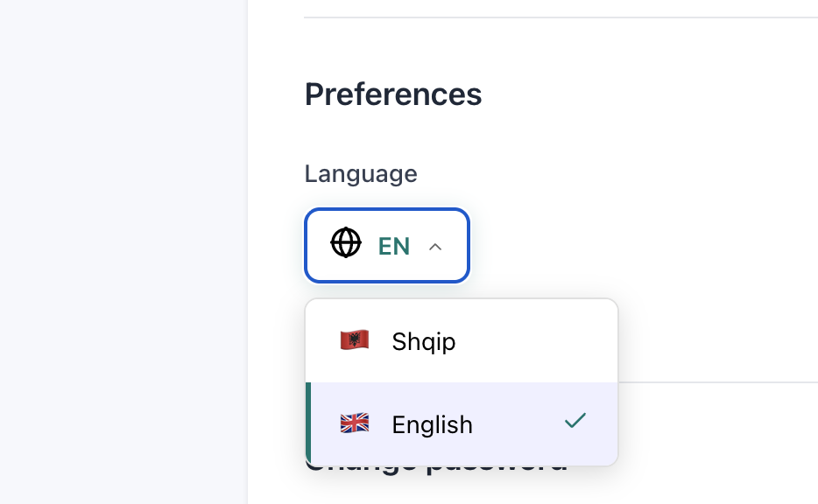Select the English menu entry
The image size is (818, 504).
coord(432,423)
